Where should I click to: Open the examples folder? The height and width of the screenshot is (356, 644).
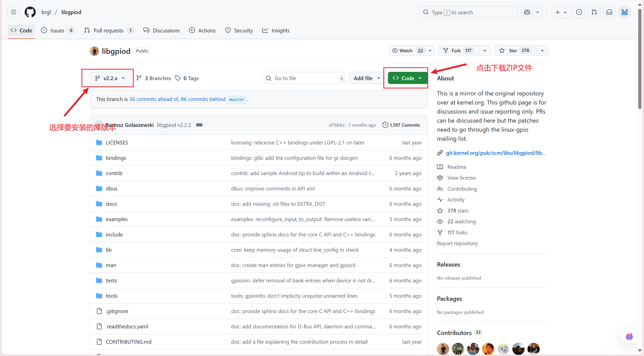point(117,219)
